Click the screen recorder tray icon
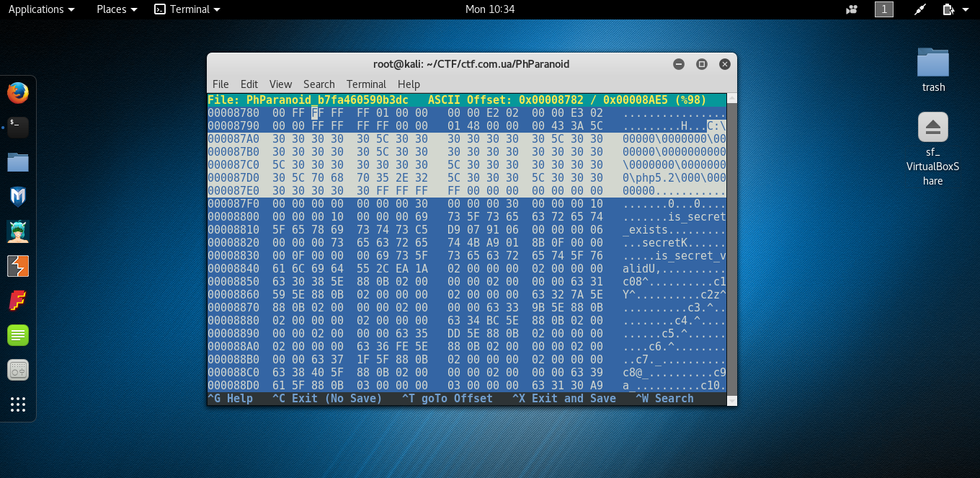This screenshot has width=980, height=478. click(852, 9)
